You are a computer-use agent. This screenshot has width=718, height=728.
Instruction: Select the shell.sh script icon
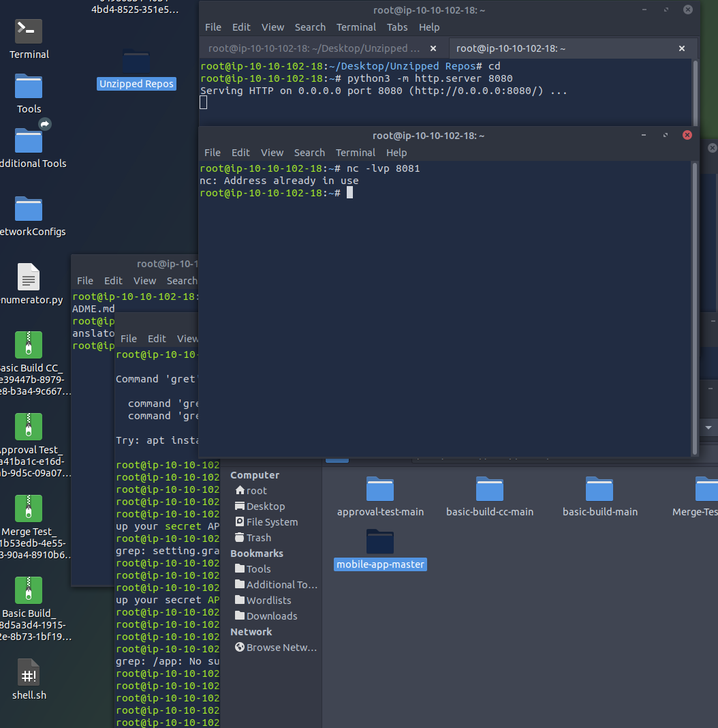tap(29, 673)
